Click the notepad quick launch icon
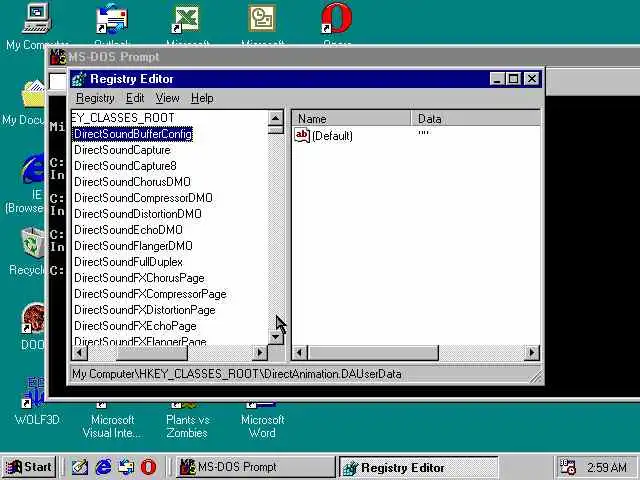The height and width of the screenshot is (480, 640). (80, 467)
